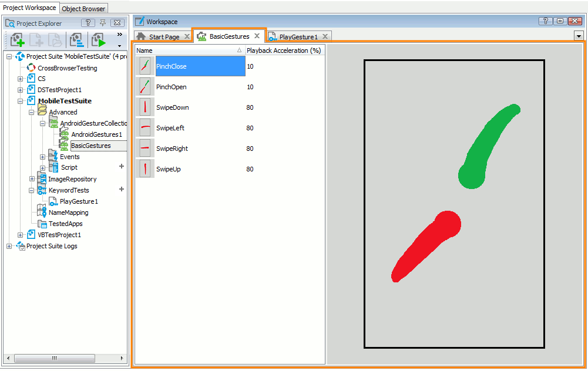588x371 pixels.
Task: Pin the Project Explorer panel
Action: pyautogui.click(x=102, y=22)
